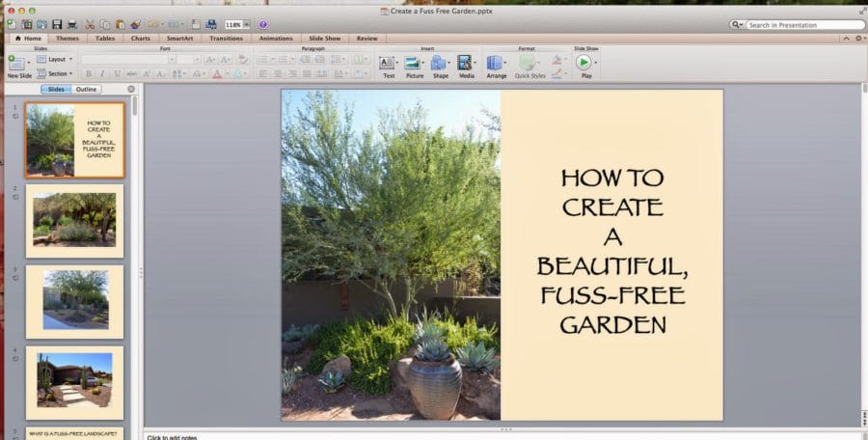Click the red font color A

(217, 73)
